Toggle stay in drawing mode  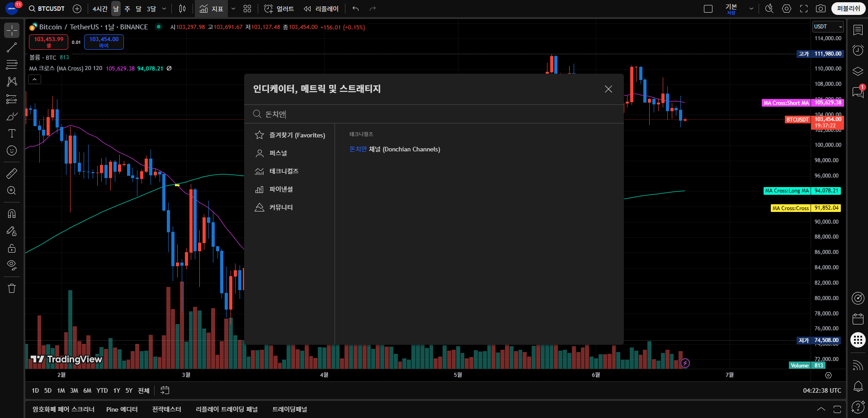coord(12,231)
